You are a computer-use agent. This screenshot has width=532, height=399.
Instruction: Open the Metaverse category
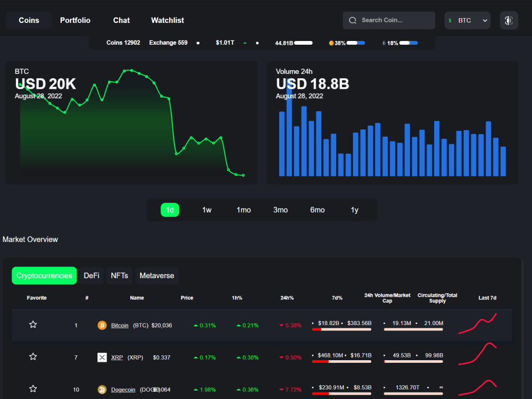click(x=157, y=276)
